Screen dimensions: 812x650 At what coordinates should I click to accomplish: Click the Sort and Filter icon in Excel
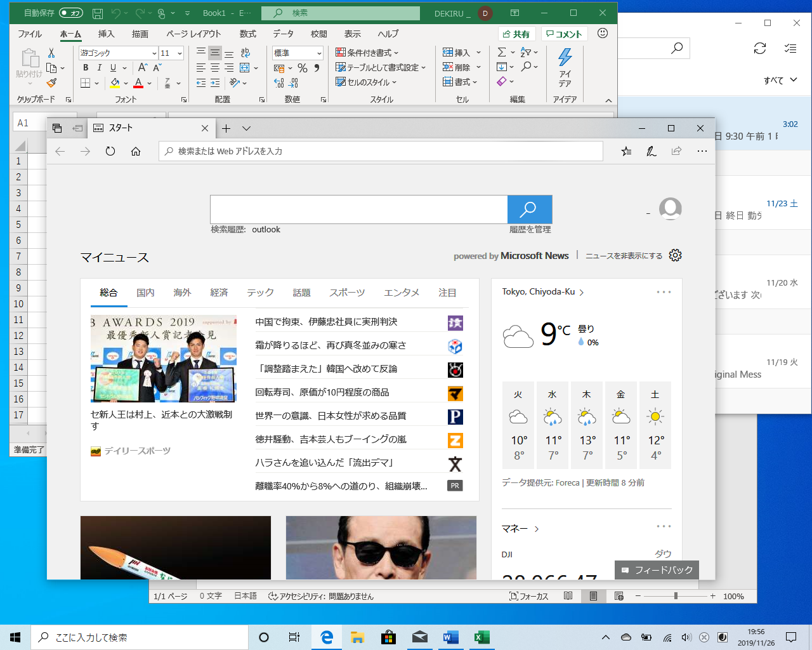point(526,52)
